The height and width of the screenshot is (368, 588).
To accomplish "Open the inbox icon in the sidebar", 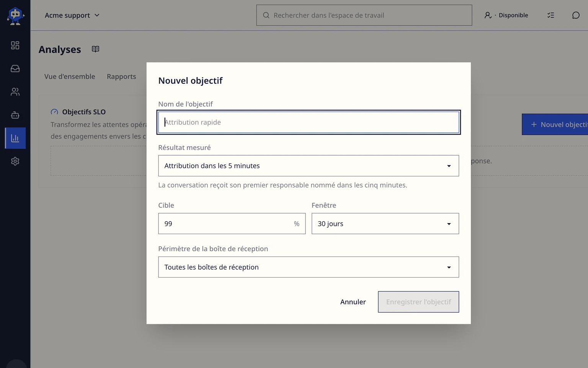I will pyautogui.click(x=15, y=69).
